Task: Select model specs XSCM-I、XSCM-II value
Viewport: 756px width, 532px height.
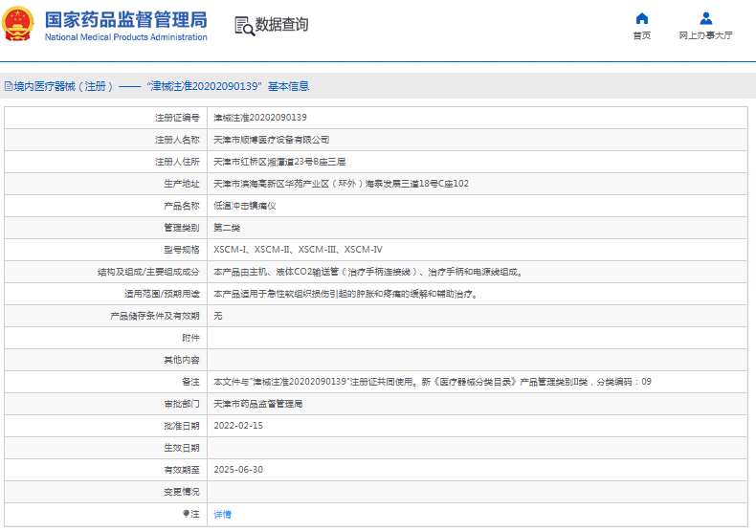Action: pos(298,250)
